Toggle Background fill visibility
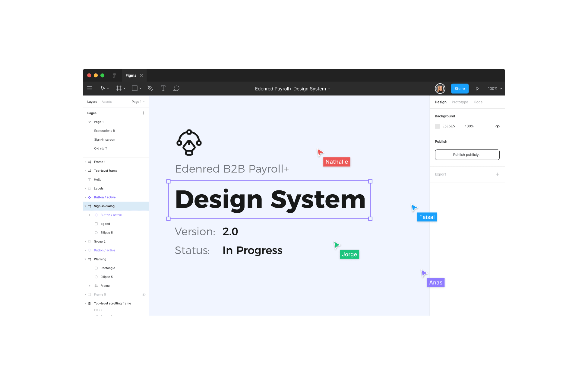 coord(497,126)
